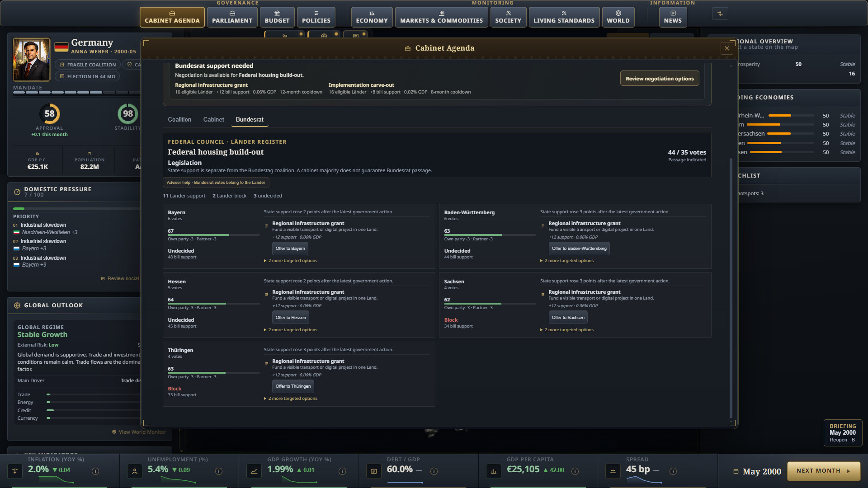The height and width of the screenshot is (488, 868).
Task: Expand Thüringen's 2 more targeted options
Action: coord(291,399)
